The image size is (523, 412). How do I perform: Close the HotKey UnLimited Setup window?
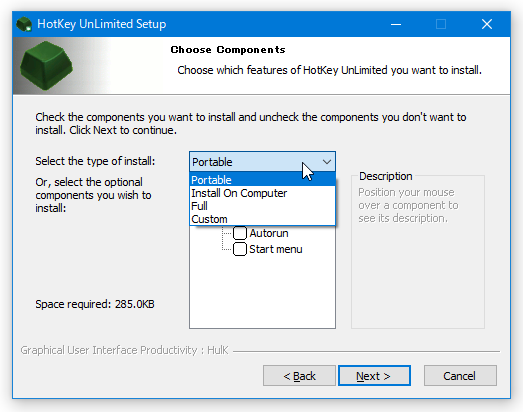[x=487, y=24]
